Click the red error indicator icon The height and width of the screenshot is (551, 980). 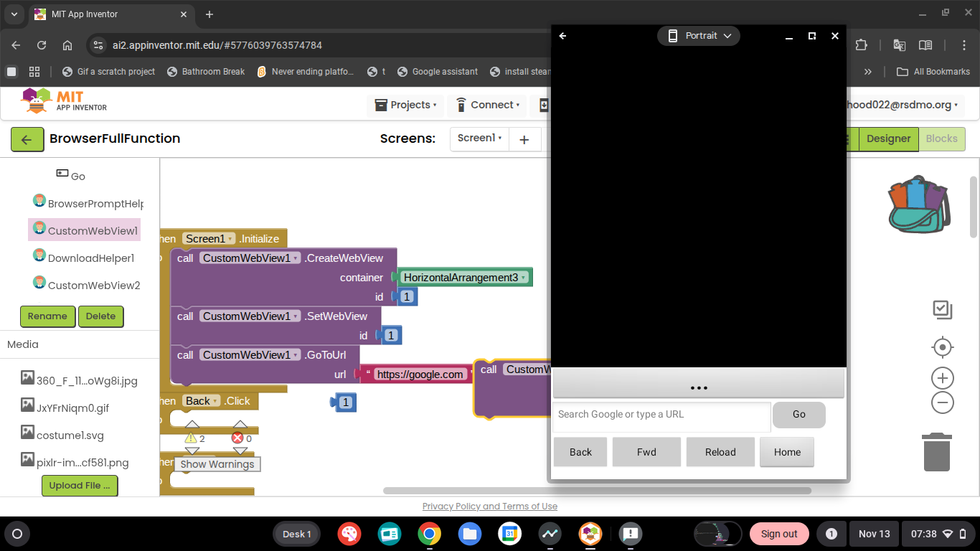tap(237, 438)
